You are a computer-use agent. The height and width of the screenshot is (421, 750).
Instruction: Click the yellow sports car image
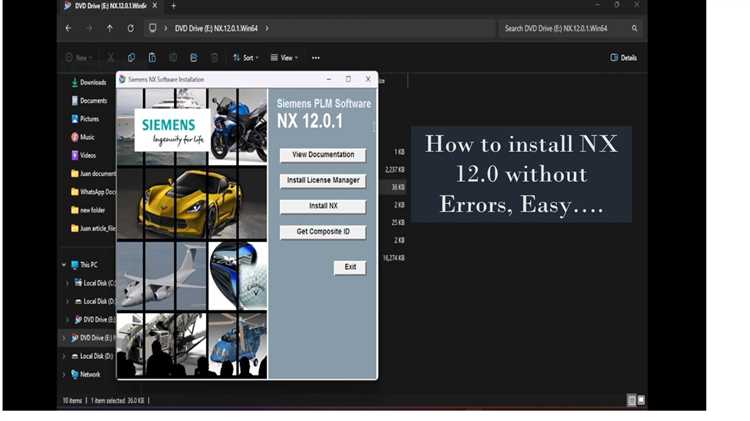coord(190,203)
